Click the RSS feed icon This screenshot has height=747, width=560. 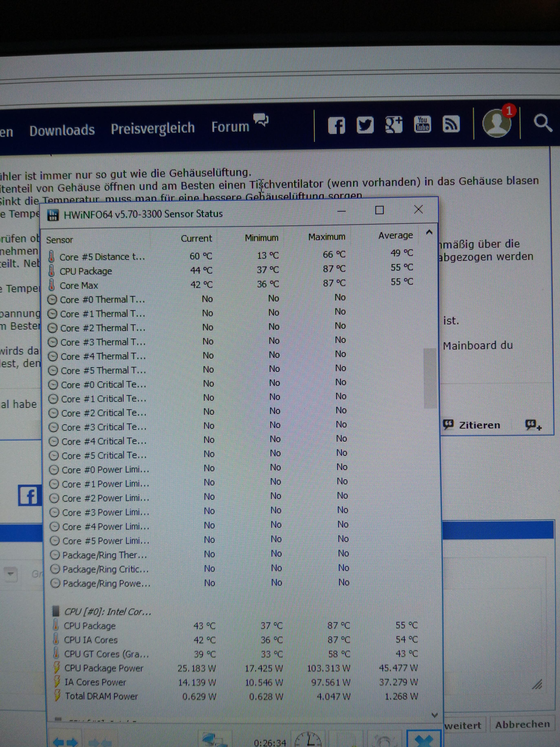(x=451, y=124)
